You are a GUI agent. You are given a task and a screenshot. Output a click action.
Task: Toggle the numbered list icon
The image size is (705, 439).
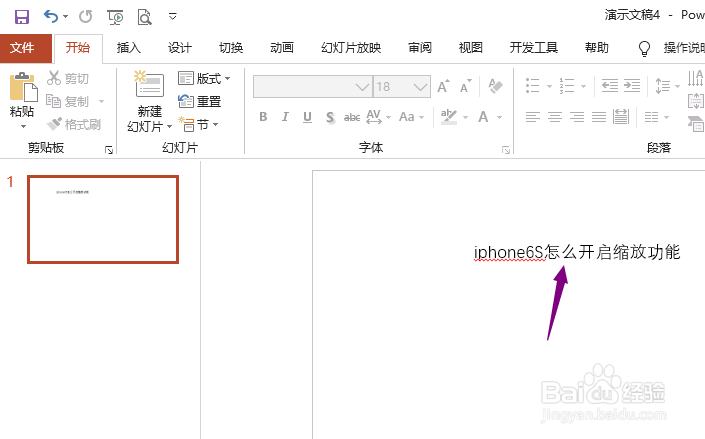pos(567,85)
